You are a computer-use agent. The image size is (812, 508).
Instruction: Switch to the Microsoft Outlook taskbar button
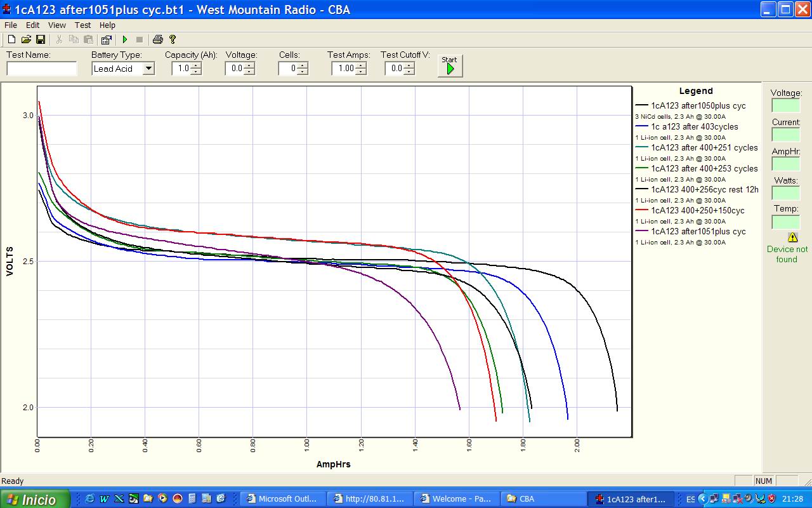(x=282, y=499)
